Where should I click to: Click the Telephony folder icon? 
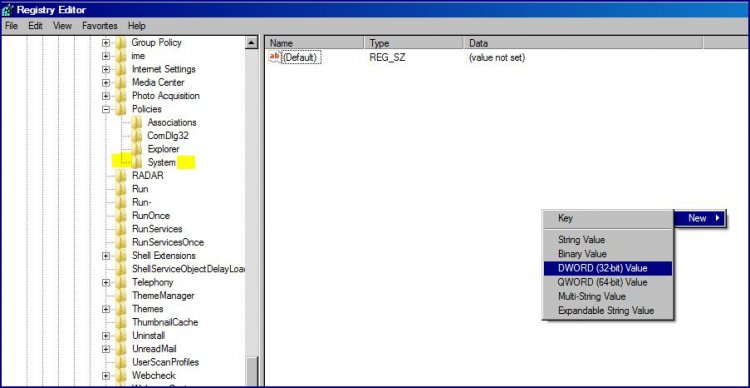pos(121,282)
